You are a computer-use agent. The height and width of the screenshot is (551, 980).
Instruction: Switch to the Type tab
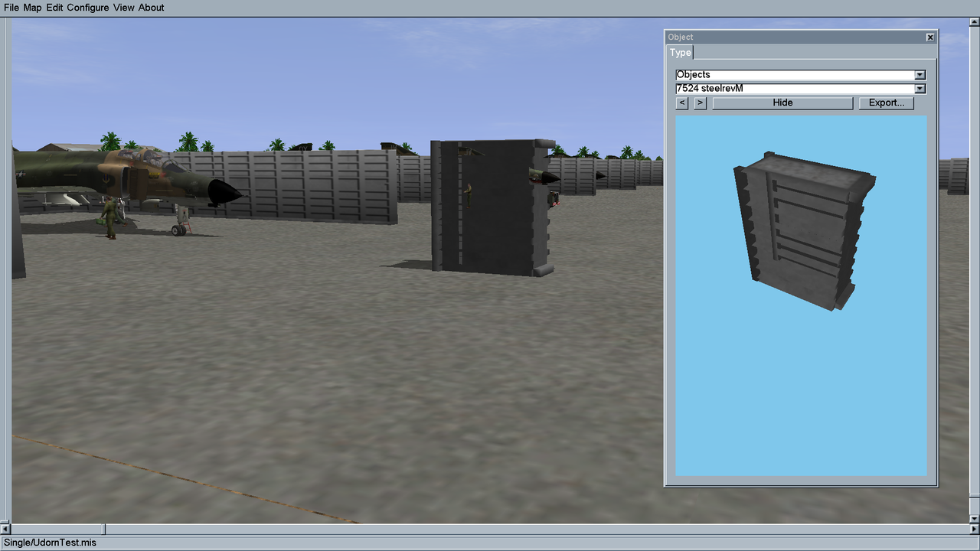click(680, 53)
